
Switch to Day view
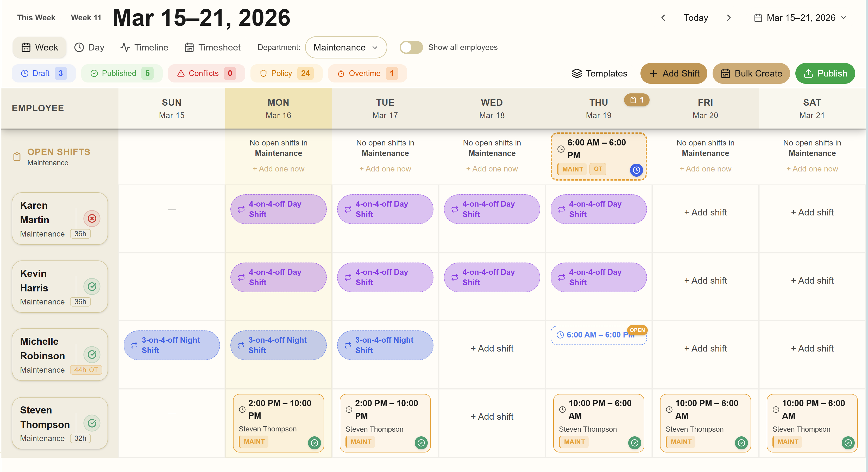pos(89,47)
